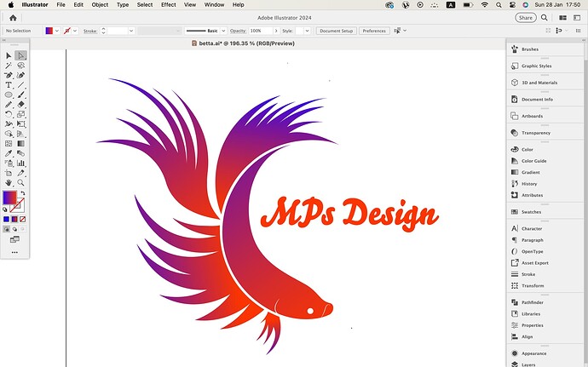
Task: Set paint mode to None
Action: pos(22,220)
